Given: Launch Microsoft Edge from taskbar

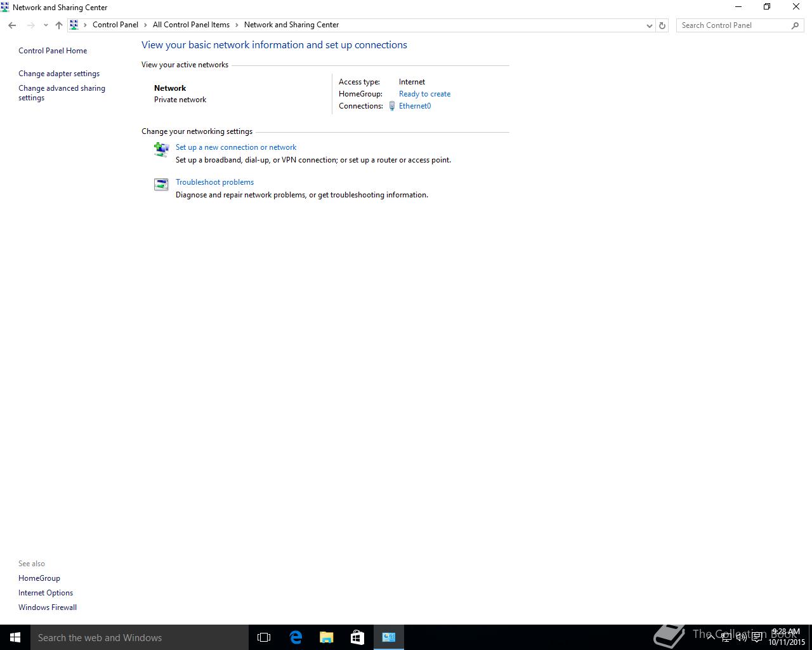Looking at the screenshot, I should point(296,637).
